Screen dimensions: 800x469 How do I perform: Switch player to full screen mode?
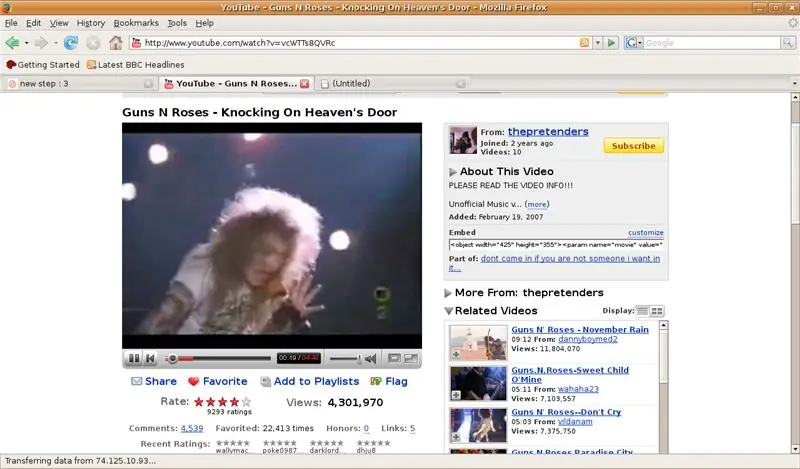tap(411, 358)
